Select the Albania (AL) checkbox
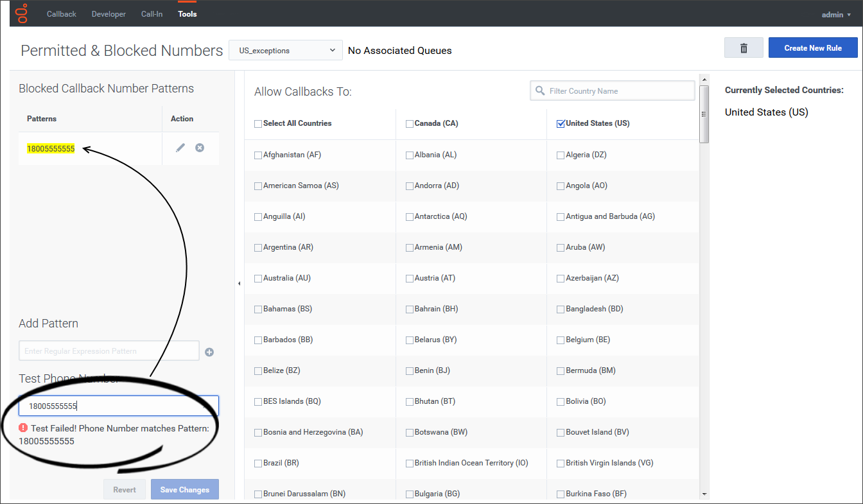The image size is (863, 504). (409, 154)
